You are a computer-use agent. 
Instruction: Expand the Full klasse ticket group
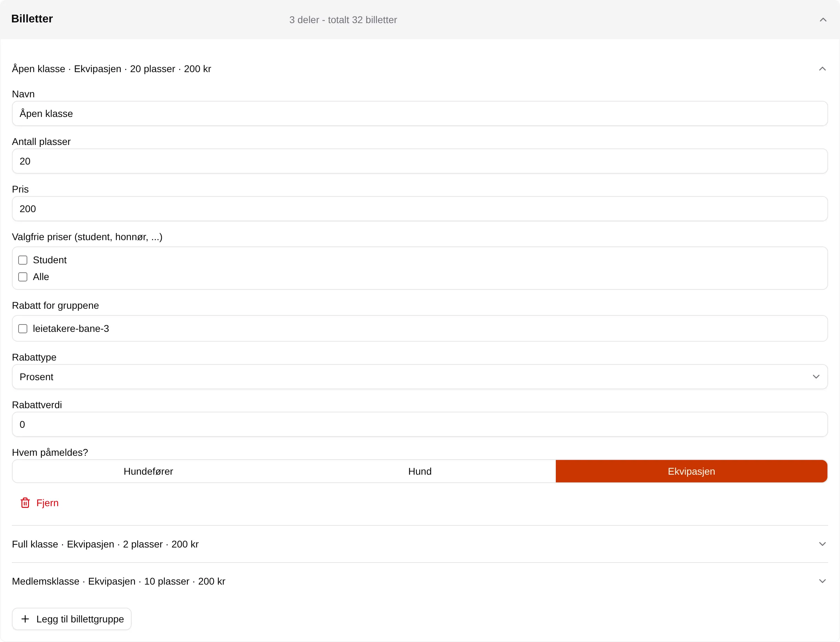[822, 544]
